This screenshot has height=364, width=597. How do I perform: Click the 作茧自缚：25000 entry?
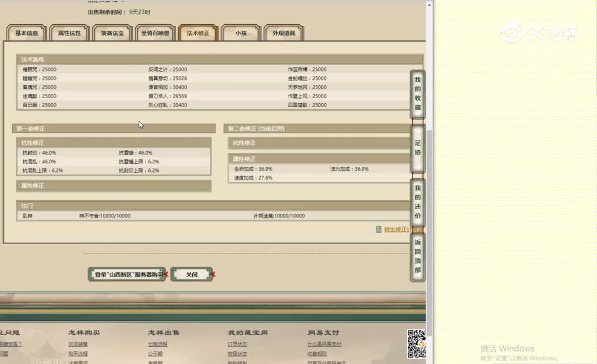(307, 69)
